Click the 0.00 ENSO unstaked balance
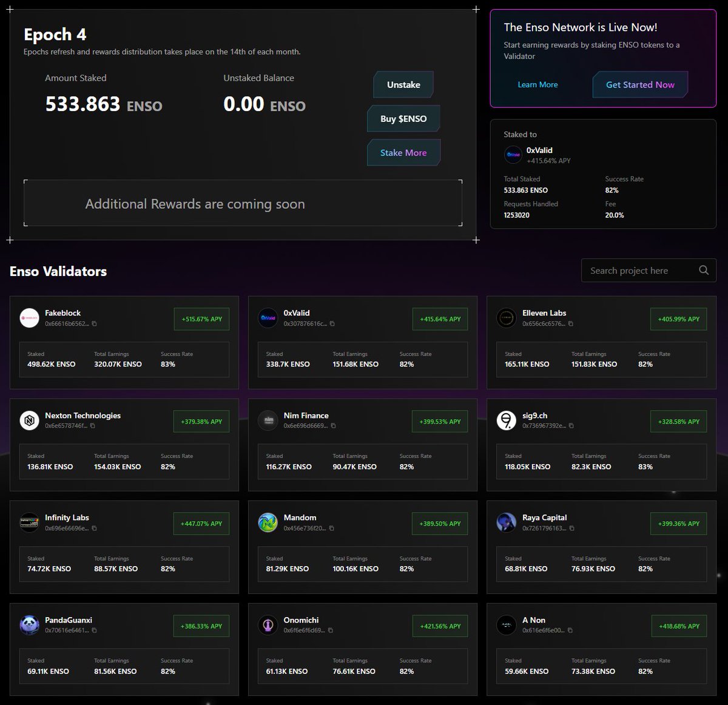Viewport: 728px width, 705px height. pyautogui.click(x=265, y=104)
